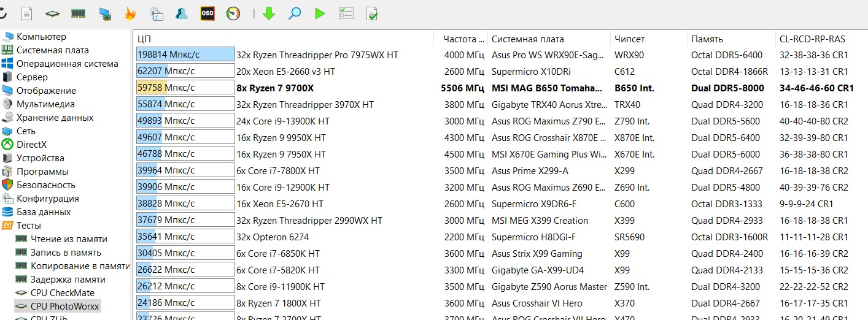Click MSI MEG X399 Creation cell
Viewport: 868px width, 320px height.
point(540,221)
